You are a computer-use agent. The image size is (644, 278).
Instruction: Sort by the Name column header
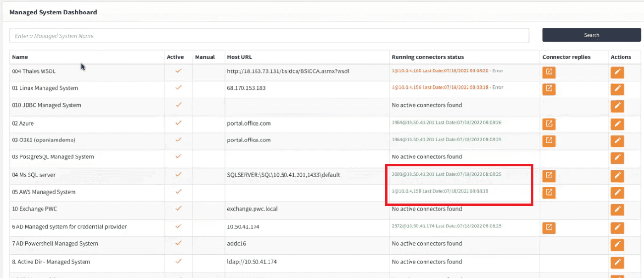pos(20,57)
